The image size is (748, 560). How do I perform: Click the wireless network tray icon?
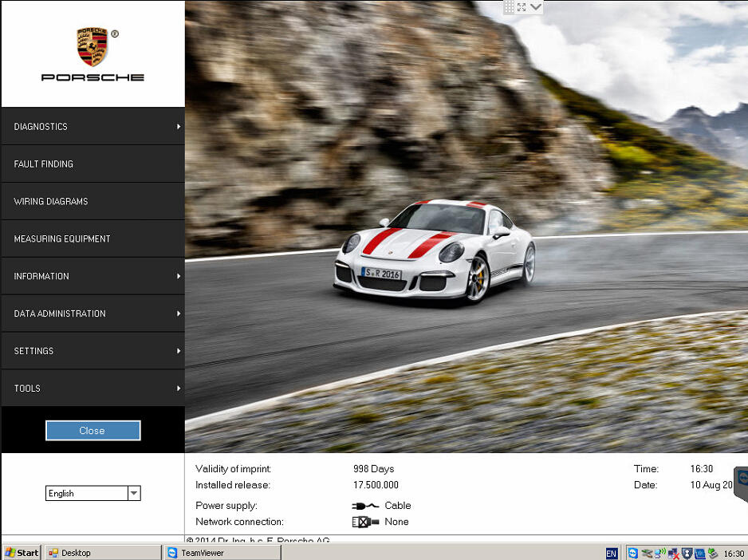(x=660, y=553)
